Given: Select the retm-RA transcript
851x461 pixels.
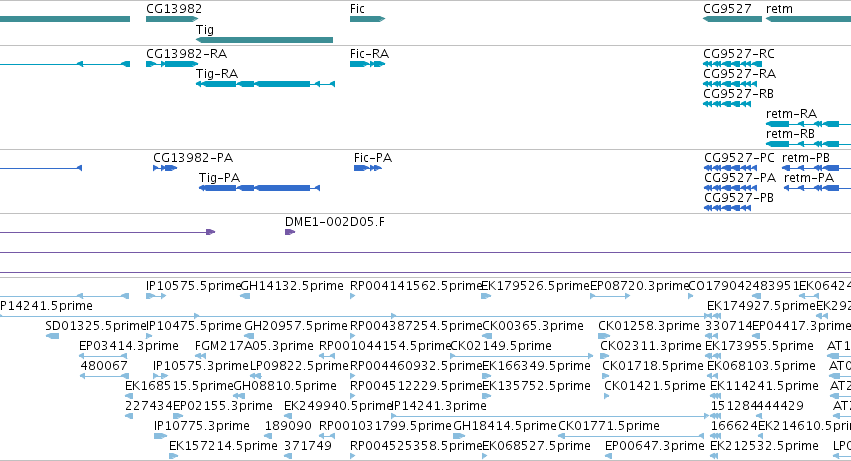Looking at the screenshot, I should click(808, 124).
